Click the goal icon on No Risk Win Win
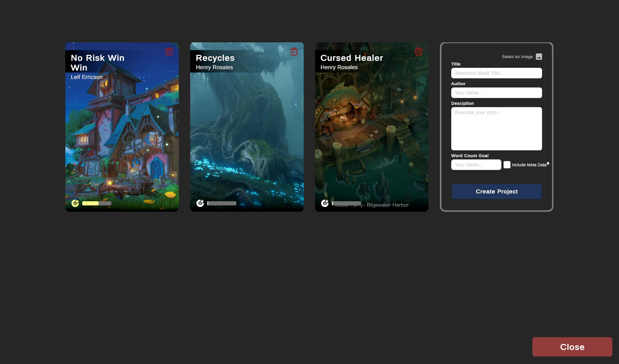The height and width of the screenshot is (364, 619). click(x=75, y=203)
